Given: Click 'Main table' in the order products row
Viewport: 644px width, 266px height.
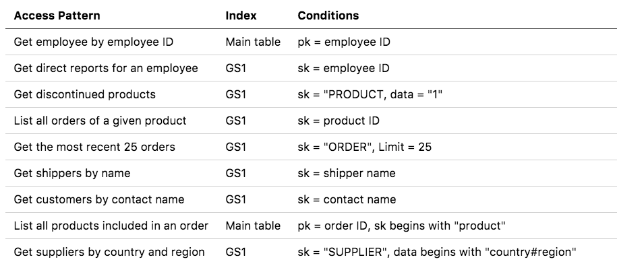Looking at the screenshot, I should pyautogui.click(x=253, y=226).
